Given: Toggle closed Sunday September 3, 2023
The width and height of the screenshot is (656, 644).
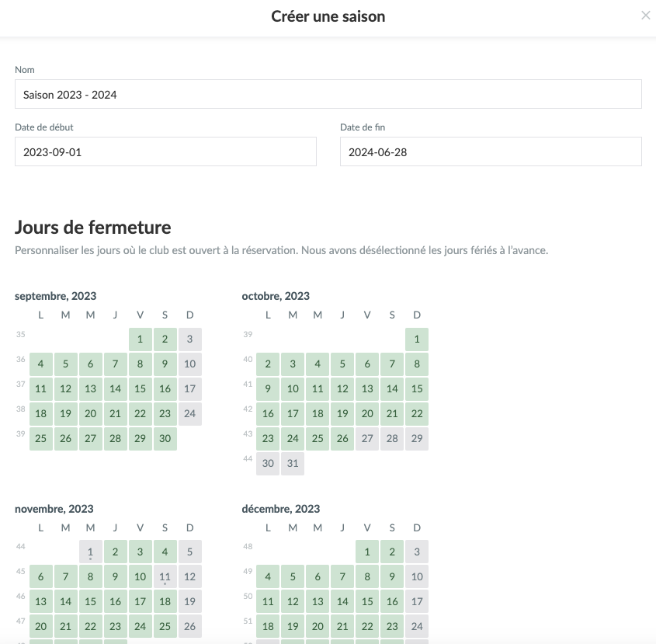Looking at the screenshot, I should 189,339.
